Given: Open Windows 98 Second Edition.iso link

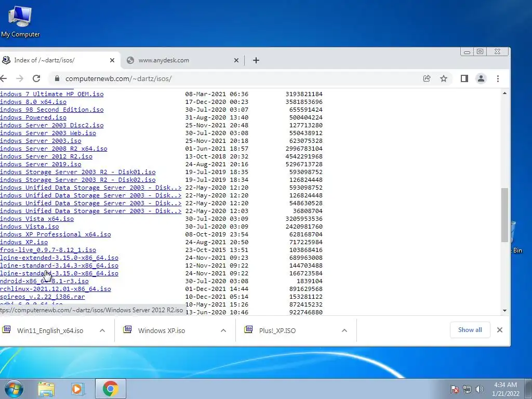Looking at the screenshot, I should pyautogui.click(x=52, y=110).
